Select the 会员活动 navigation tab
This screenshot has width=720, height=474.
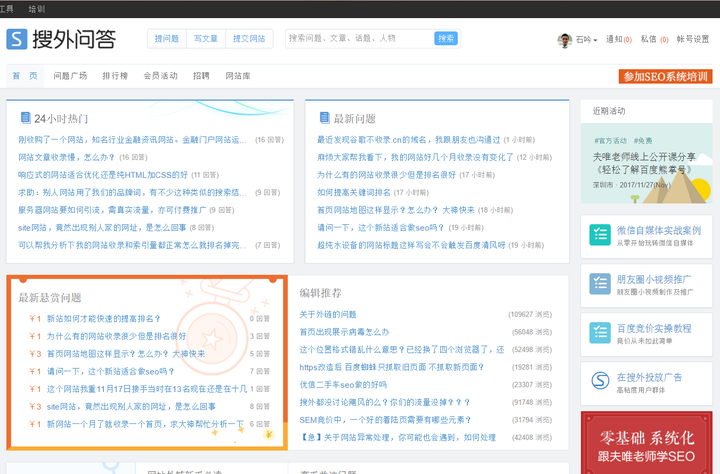pos(160,76)
